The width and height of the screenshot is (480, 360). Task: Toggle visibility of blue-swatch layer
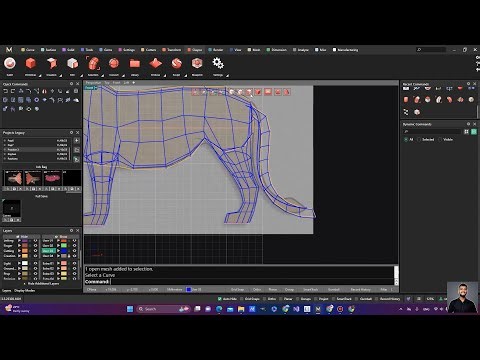tap(74, 251)
